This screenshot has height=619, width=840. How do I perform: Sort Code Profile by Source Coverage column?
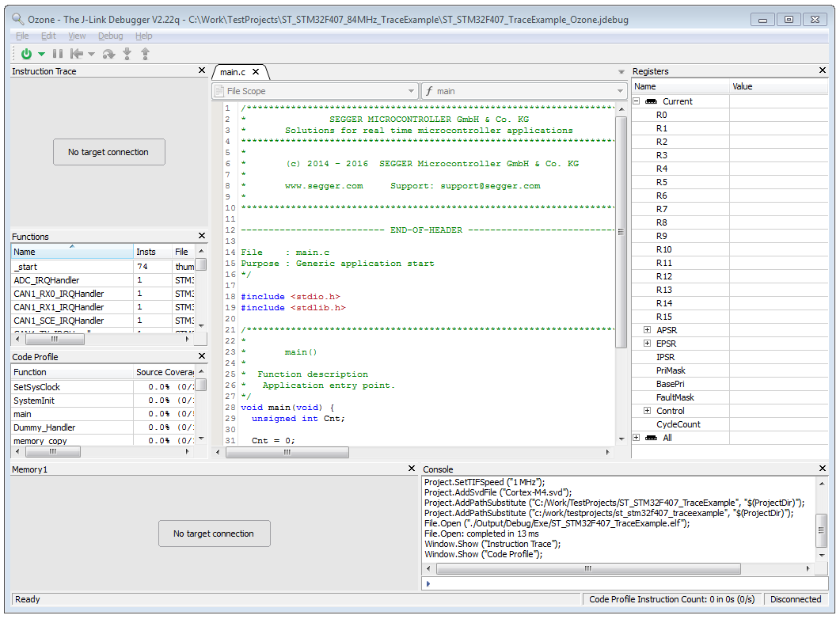[x=165, y=372]
